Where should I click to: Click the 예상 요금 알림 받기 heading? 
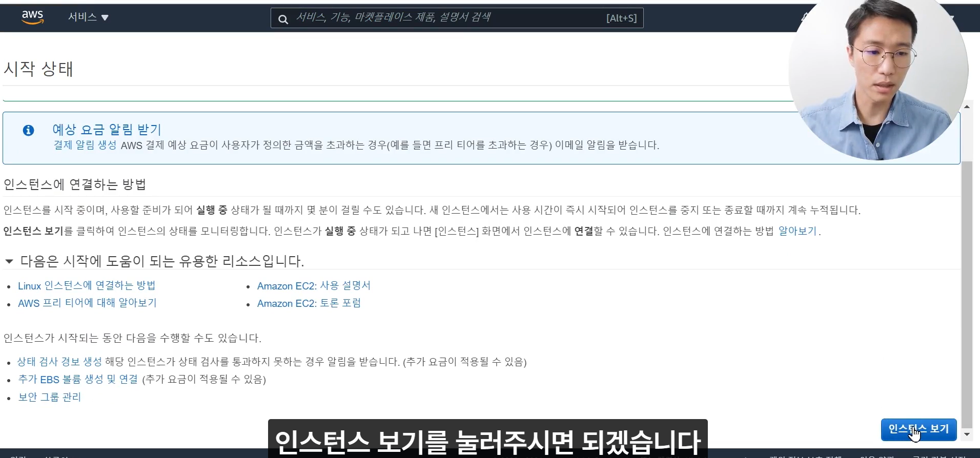(x=107, y=129)
